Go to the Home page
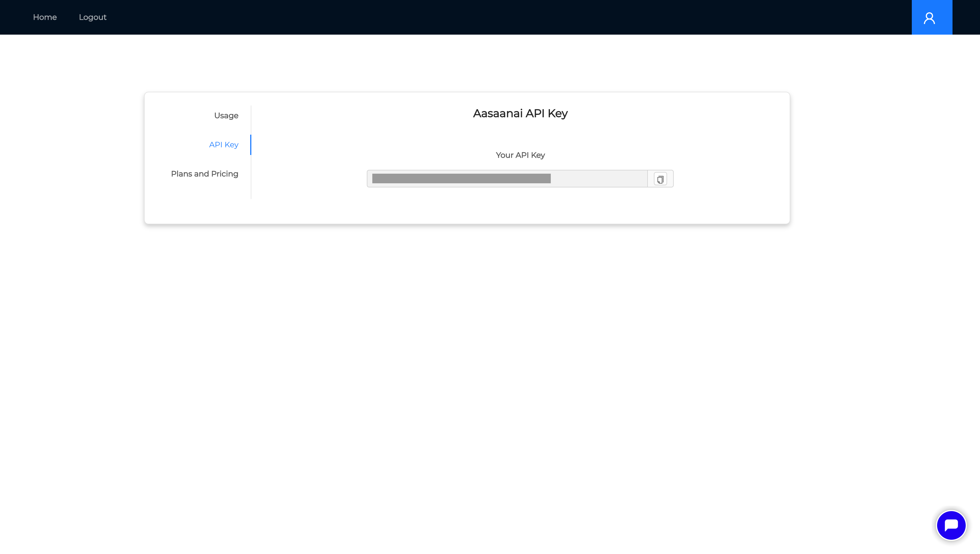The height and width of the screenshot is (554, 980). 45,17
